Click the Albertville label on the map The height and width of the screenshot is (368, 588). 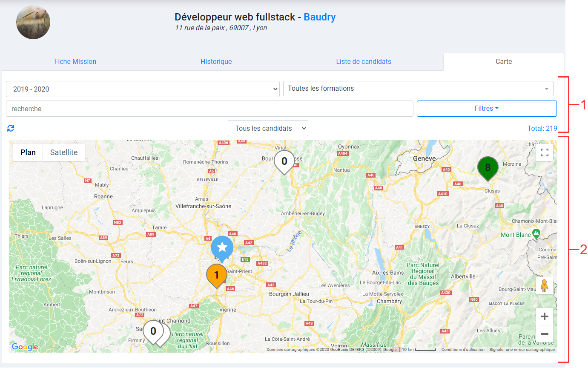(463, 276)
